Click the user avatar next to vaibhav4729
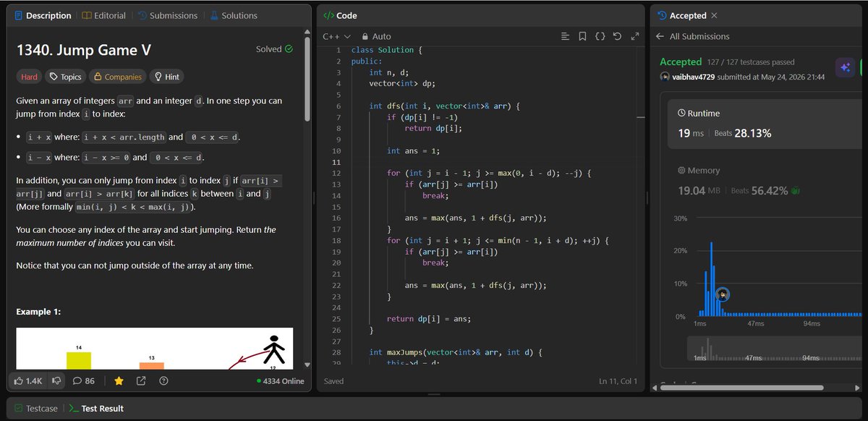 point(665,77)
